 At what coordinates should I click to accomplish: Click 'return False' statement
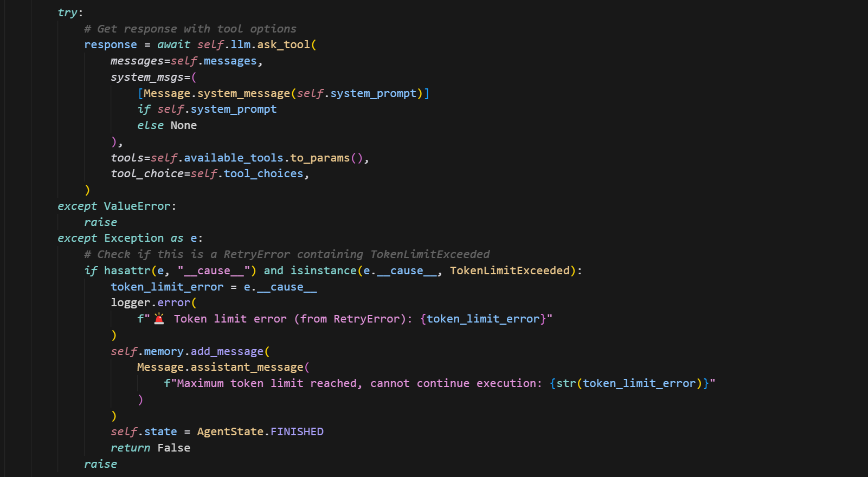[x=150, y=448]
